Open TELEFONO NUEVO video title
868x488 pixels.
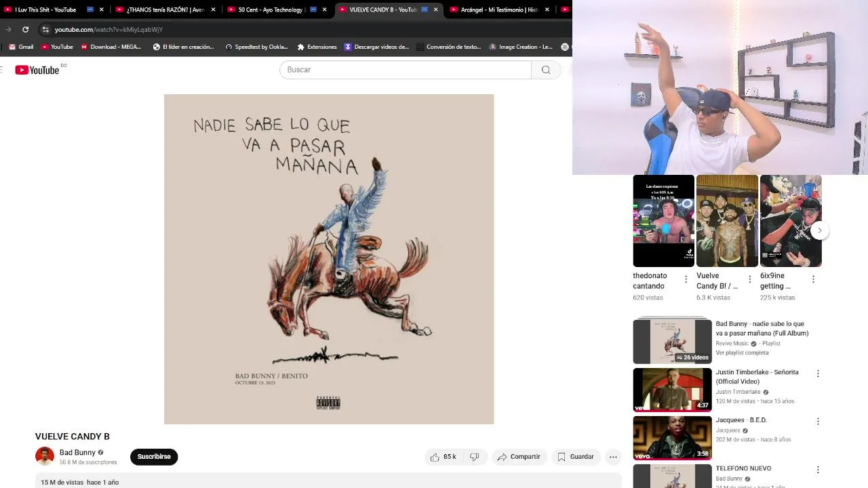(743, 468)
